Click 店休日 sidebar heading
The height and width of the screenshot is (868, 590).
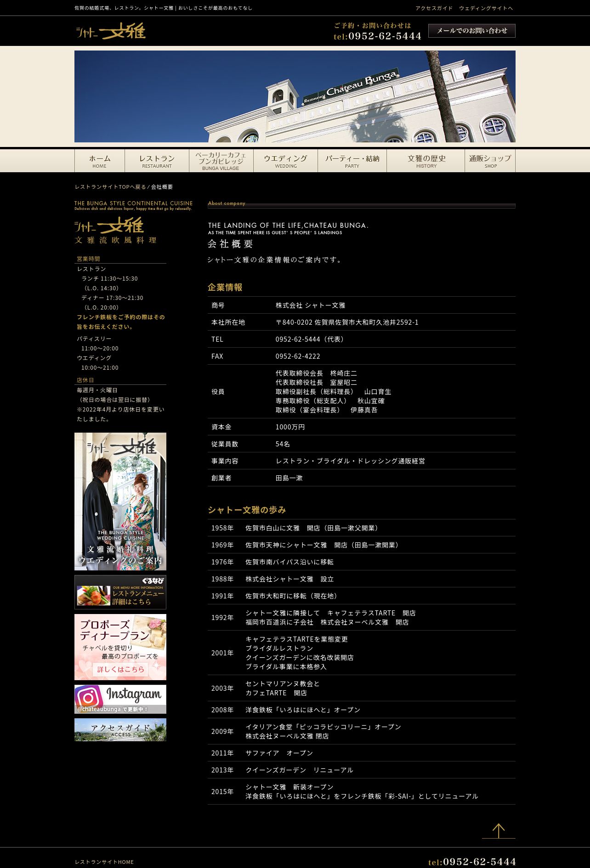[85, 380]
